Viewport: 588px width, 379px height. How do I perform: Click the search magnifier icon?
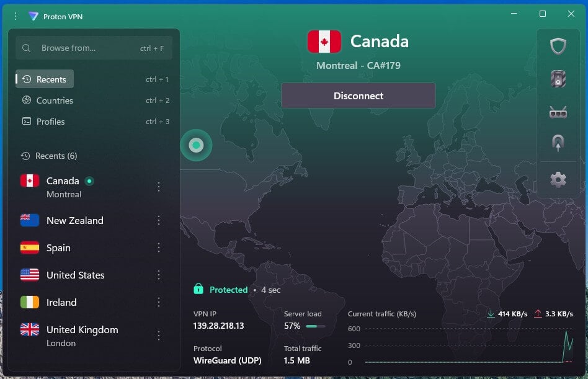click(26, 48)
